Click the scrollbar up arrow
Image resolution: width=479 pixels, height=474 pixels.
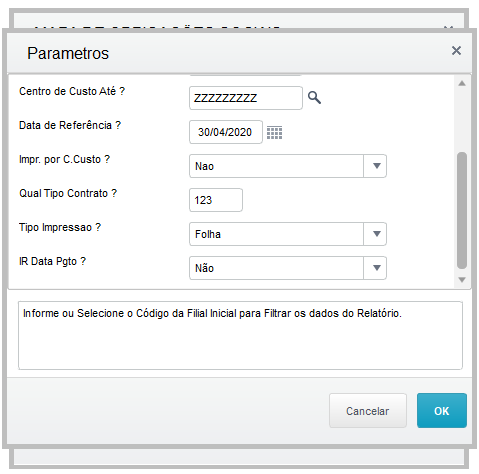coord(462,83)
